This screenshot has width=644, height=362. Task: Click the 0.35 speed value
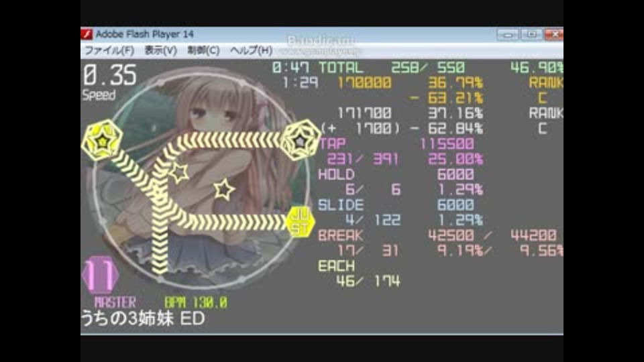(109, 75)
